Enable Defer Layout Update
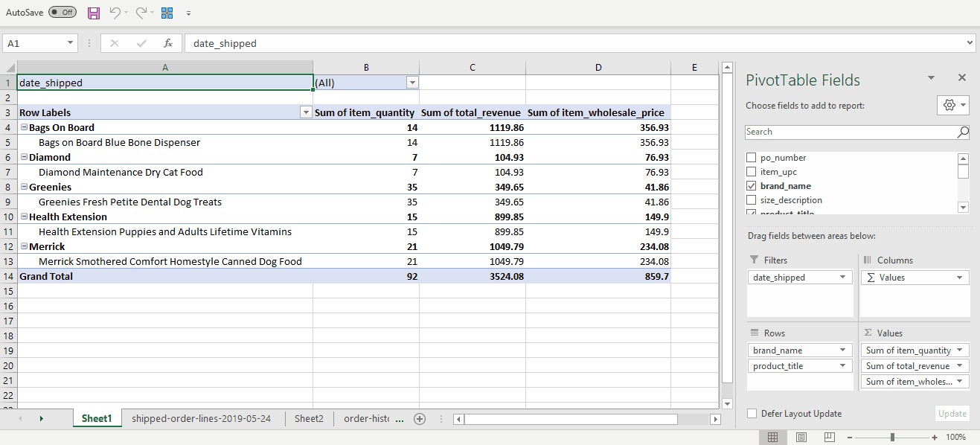 click(x=751, y=413)
